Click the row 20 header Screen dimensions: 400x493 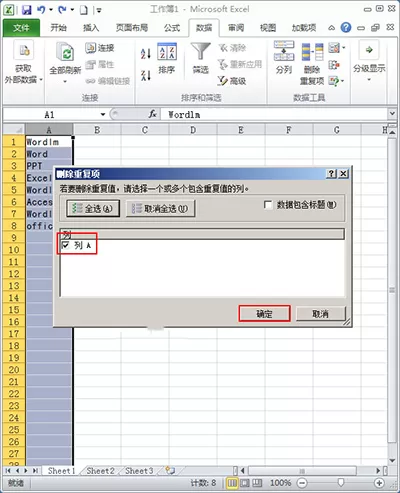(14, 369)
